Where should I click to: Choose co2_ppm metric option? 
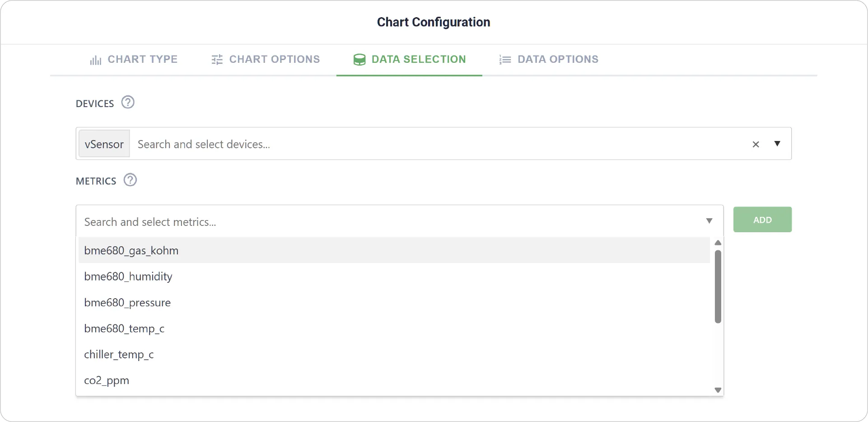tap(394, 380)
